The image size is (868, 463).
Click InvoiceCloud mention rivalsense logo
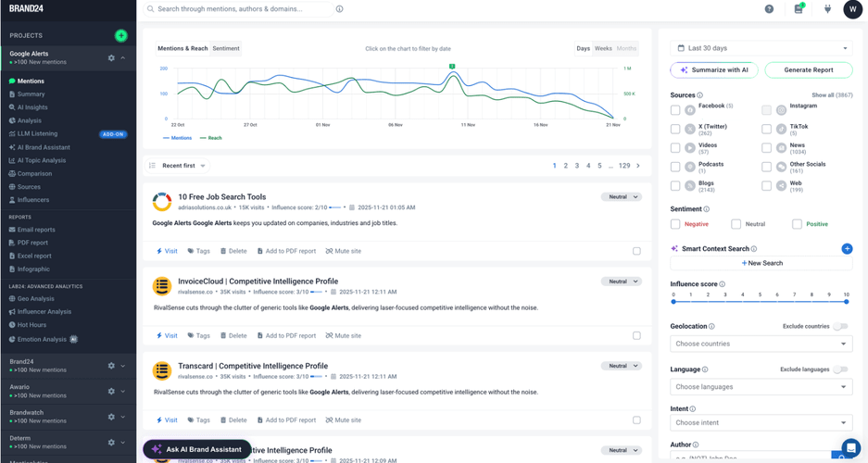(x=162, y=286)
